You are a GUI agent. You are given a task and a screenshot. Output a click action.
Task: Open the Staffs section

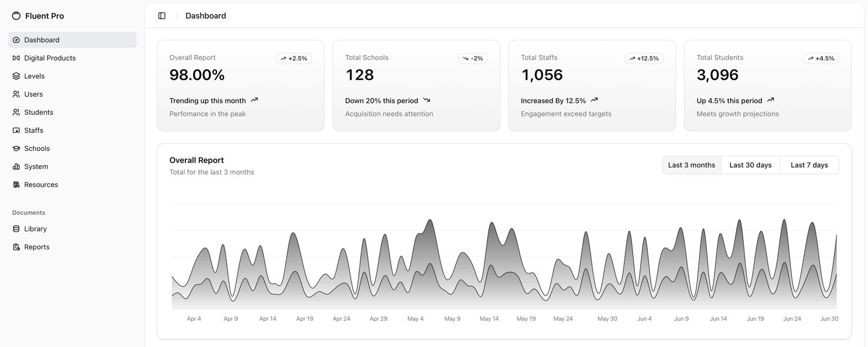[72, 130]
